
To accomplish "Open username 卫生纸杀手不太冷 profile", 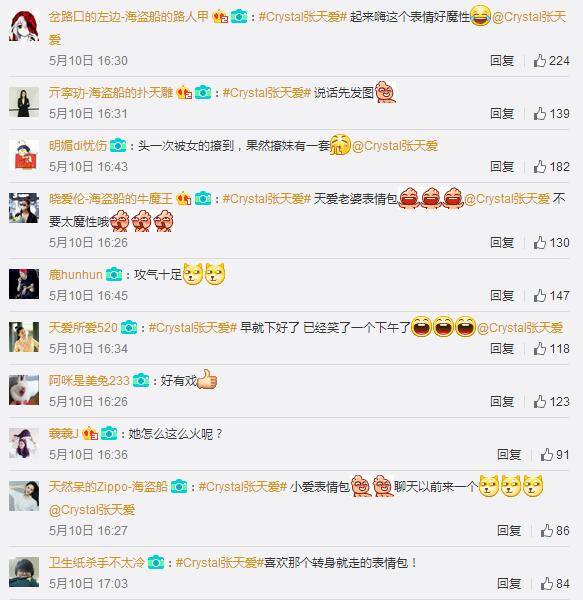I will click(97, 562).
